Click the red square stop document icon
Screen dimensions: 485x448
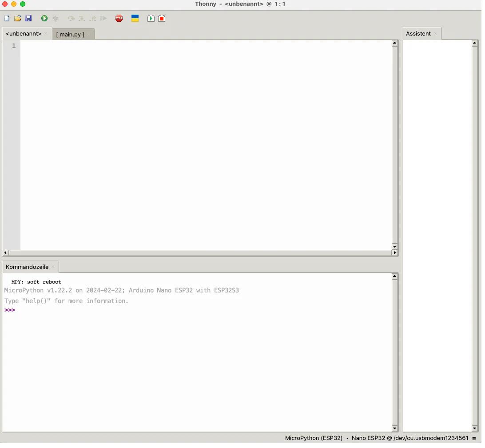tap(162, 18)
